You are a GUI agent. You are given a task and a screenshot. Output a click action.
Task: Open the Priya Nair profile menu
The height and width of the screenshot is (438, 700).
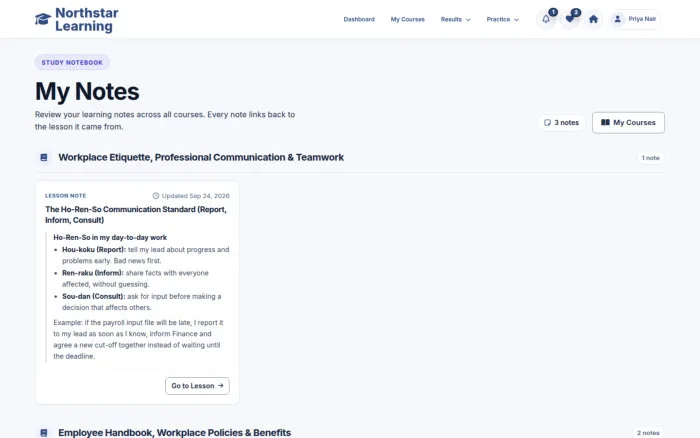click(635, 19)
